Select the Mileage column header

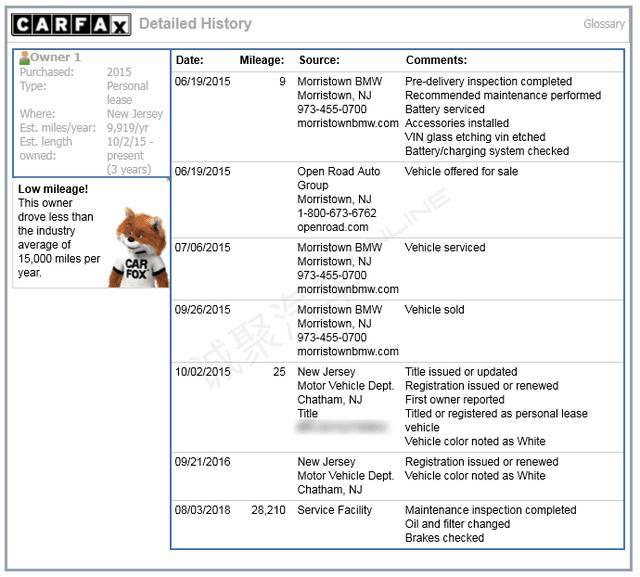[x=262, y=60]
